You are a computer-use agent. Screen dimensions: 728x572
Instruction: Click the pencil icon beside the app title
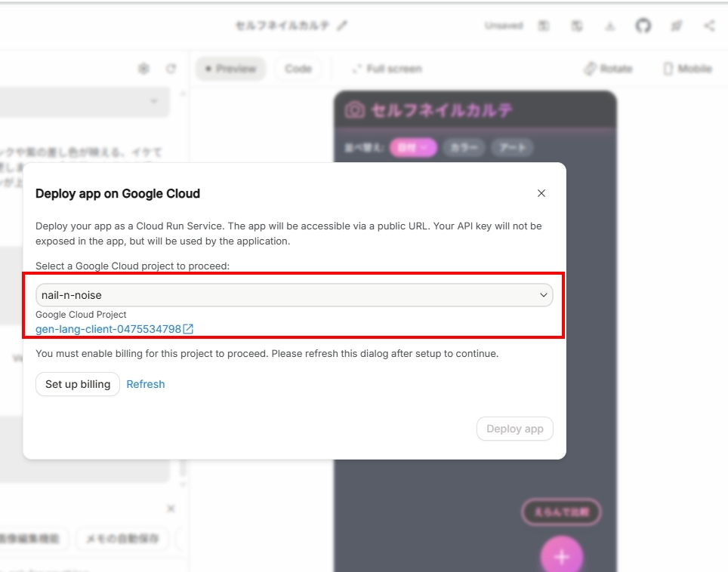coord(342,26)
